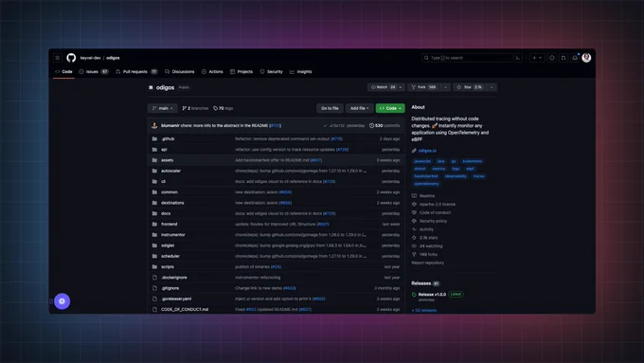Open the Actions tab
Screen dimensions: 644x363
tap(212, 71)
